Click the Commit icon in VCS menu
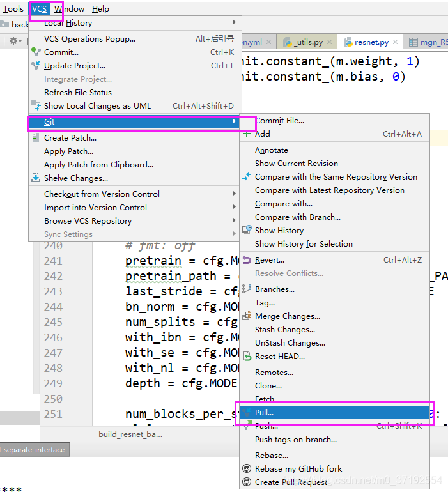The height and width of the screenshot is (492, 448). (36, 52)
